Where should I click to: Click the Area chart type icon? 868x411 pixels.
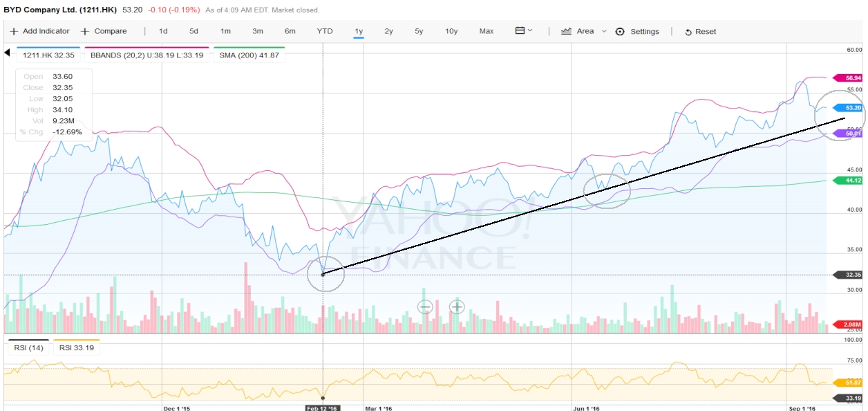point(565,31)
